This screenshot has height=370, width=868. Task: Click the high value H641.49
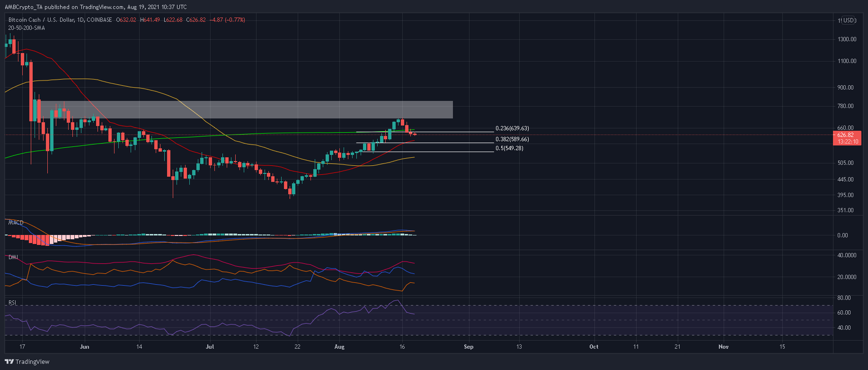(150, 20)
